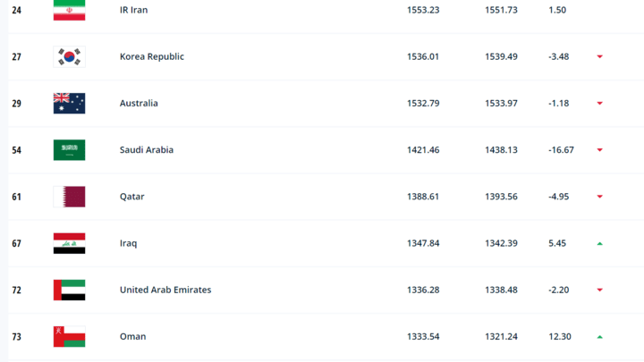
Task: Click the Saudi Arabia flag icon
Action: point(69,150)
